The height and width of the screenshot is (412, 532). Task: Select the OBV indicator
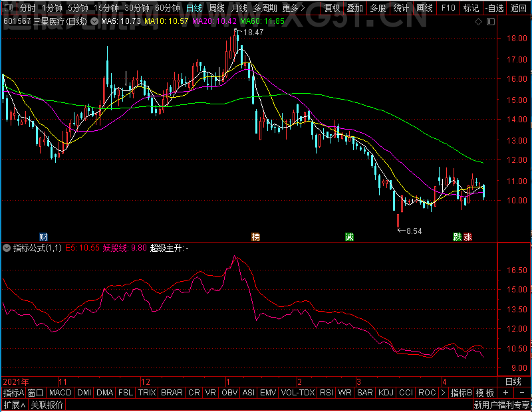pos(229,393)
